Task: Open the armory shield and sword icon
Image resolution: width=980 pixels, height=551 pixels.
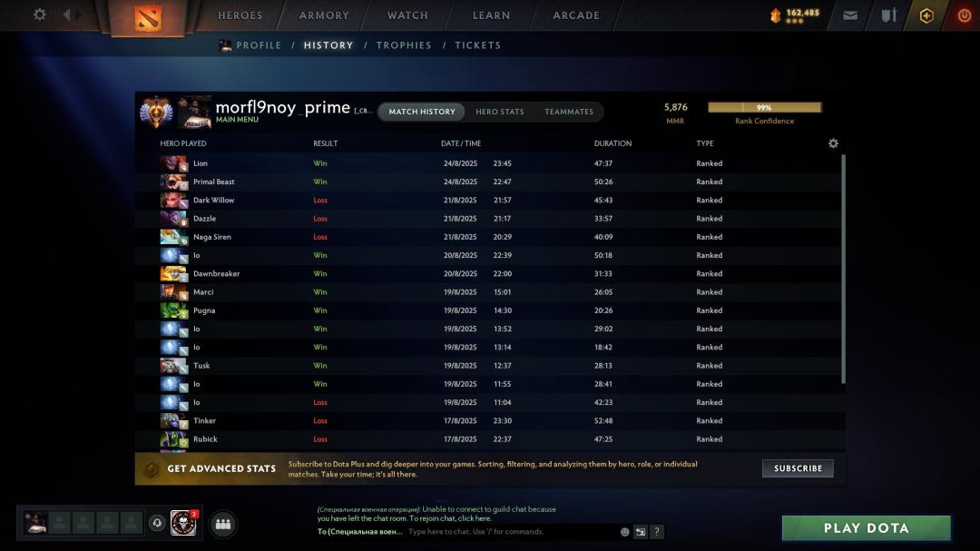Action: point(888,15)
